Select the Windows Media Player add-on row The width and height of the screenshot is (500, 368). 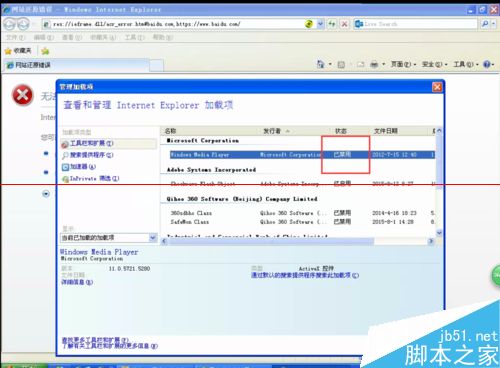click(x=302, y=155)
